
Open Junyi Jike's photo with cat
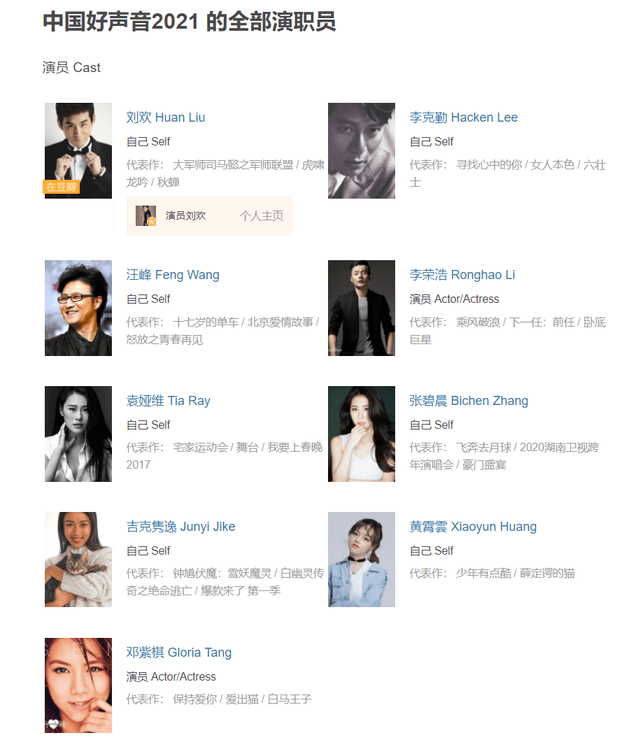[78, 559]
